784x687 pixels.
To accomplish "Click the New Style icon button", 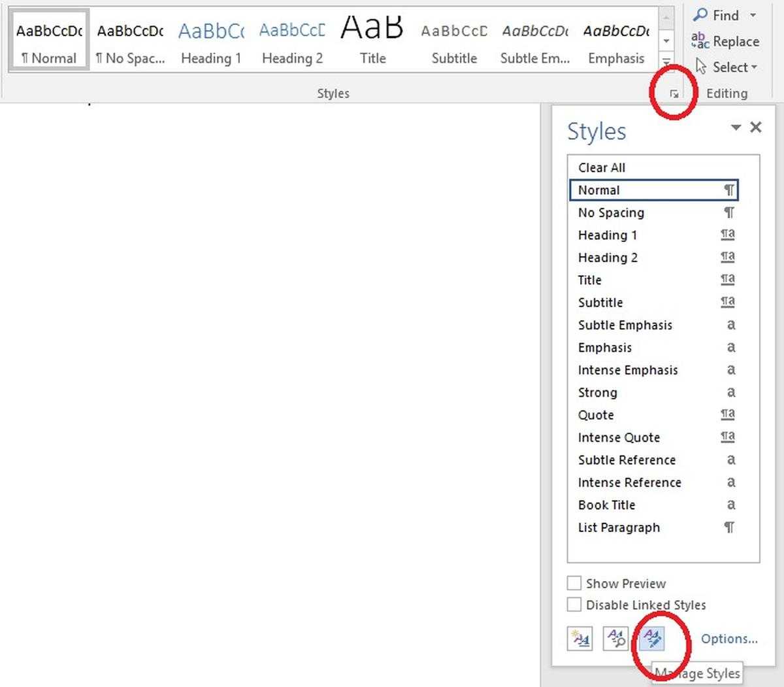I will (580, 638).
